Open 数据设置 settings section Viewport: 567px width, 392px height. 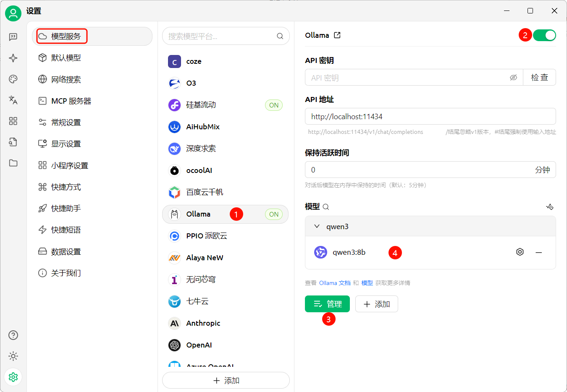pyautogui.click(x=92, y=251)
